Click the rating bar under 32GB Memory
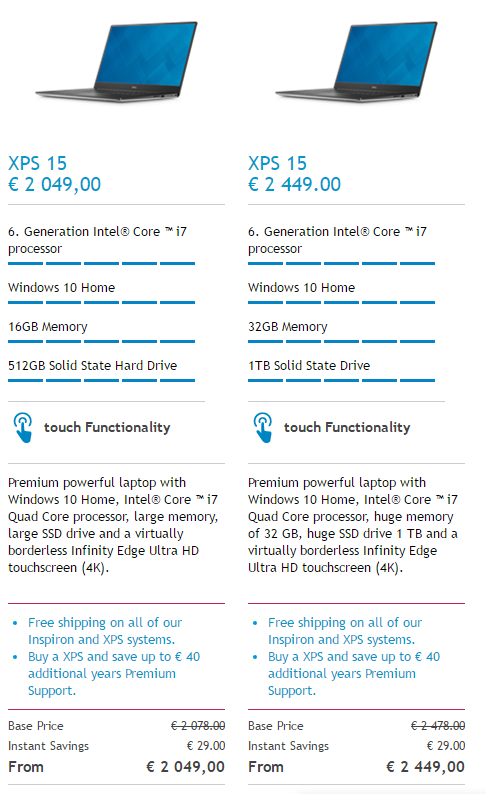486x794 pixels. tap(341, 341)
